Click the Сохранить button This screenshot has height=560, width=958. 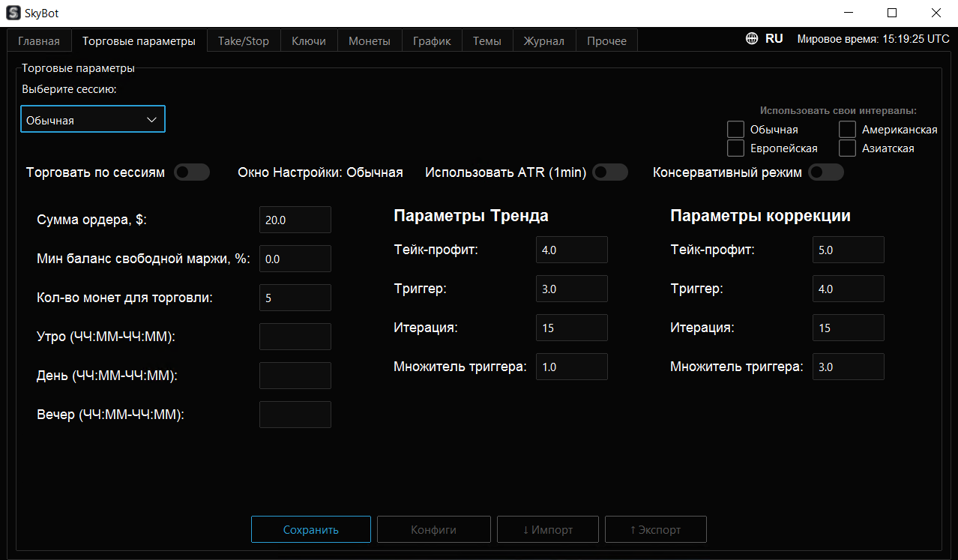click(311, 529)
